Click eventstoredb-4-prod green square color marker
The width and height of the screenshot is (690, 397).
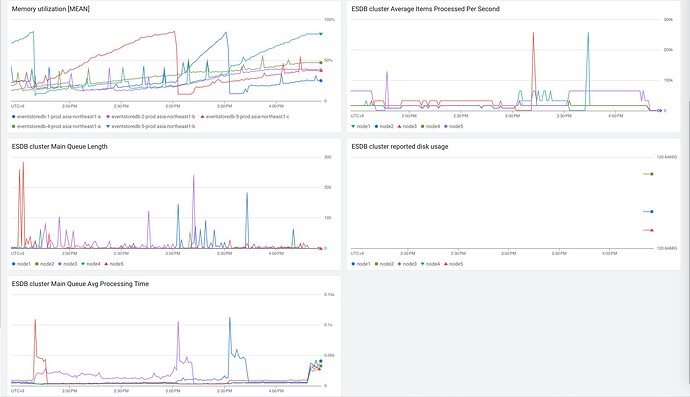(x=14, y=126)
